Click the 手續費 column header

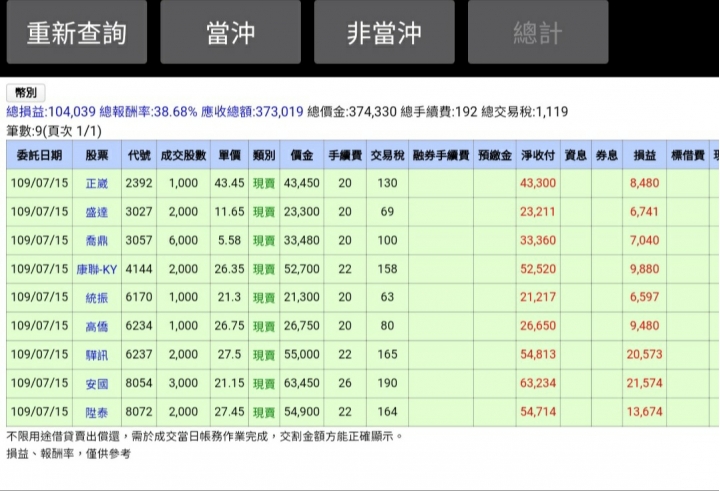(345, 155)
